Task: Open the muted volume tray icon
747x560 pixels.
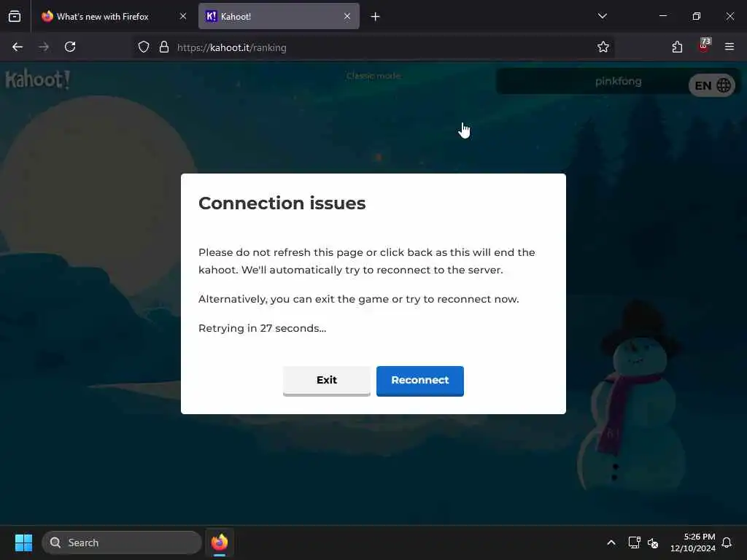Action: pos(653,542)
